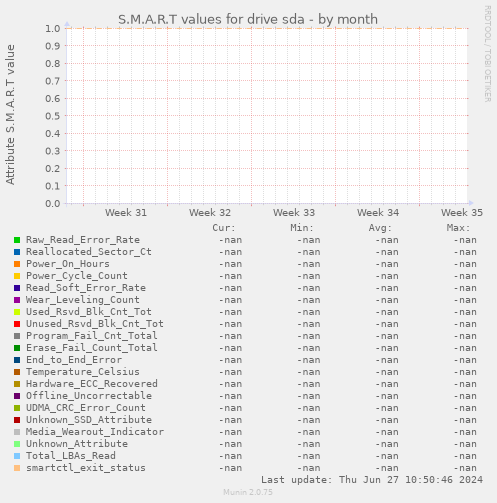
Task: Click the Last update timestamp text
Action: (372, 480)
